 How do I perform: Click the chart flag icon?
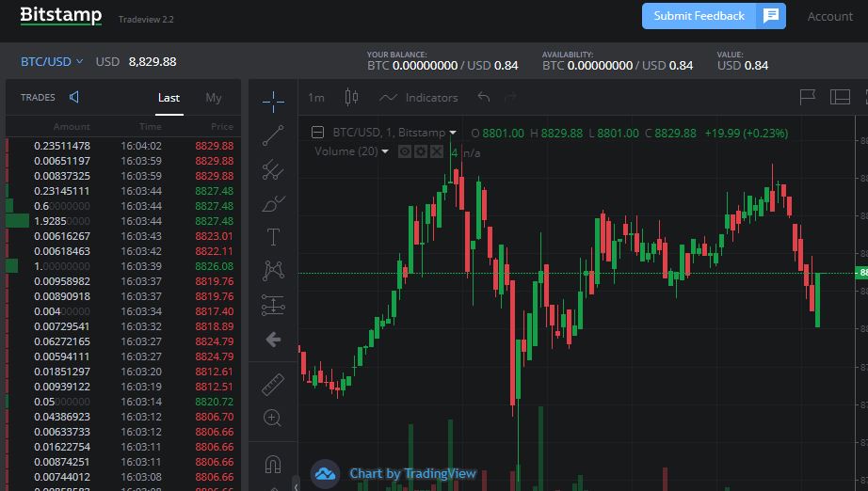coord(808,97)
